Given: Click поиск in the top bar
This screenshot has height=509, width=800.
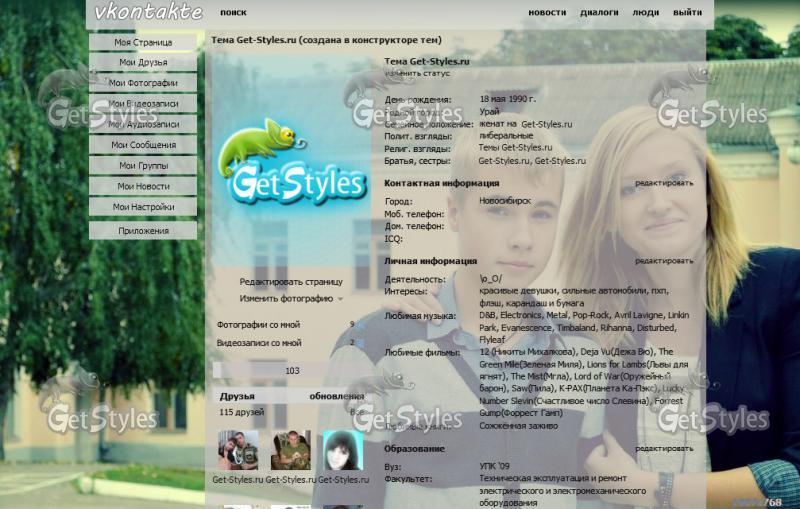Looking at the screenshot, I should 233,13.
